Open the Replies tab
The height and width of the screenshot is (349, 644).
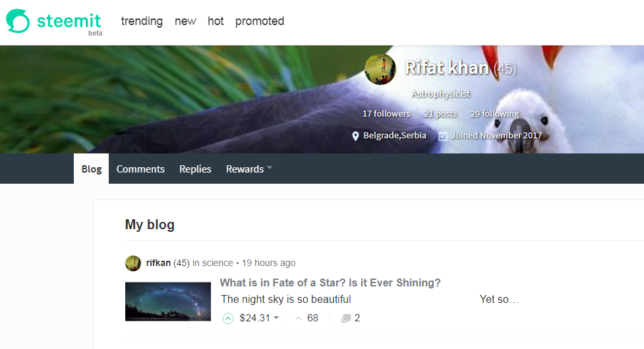[195, 169]
